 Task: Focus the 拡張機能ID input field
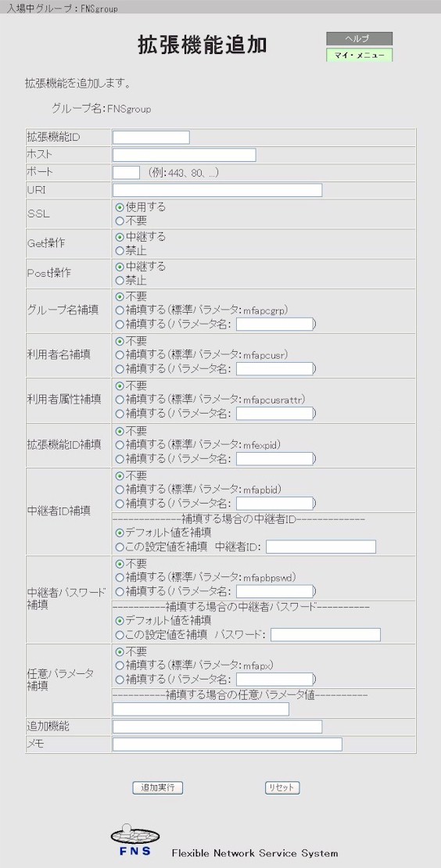click(x=151, y=138)
